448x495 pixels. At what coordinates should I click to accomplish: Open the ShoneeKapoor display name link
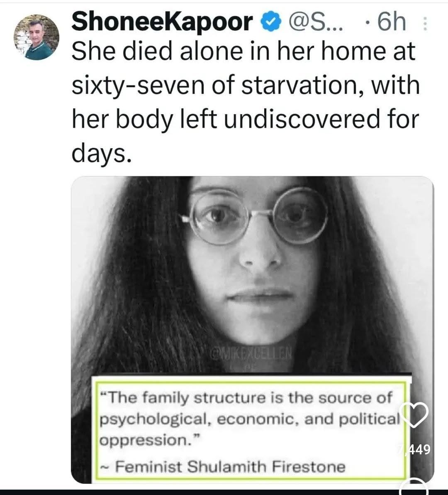coord(162,22)
